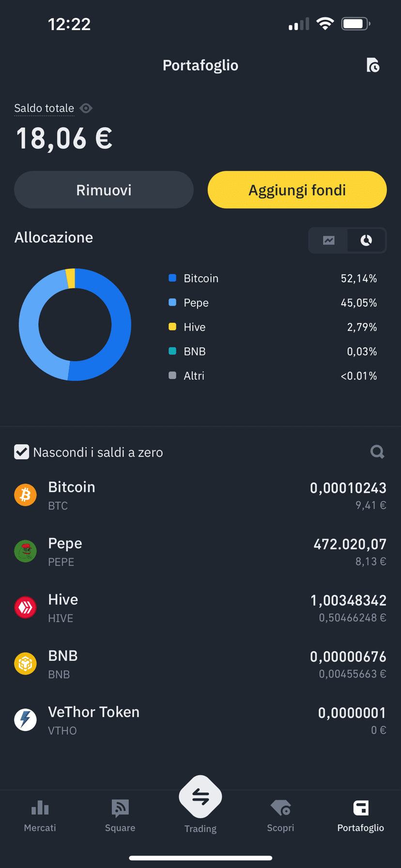Viewport: 401px width, 868px height.
Task: Go to the Scopri tab
Action: click(280, 816)
